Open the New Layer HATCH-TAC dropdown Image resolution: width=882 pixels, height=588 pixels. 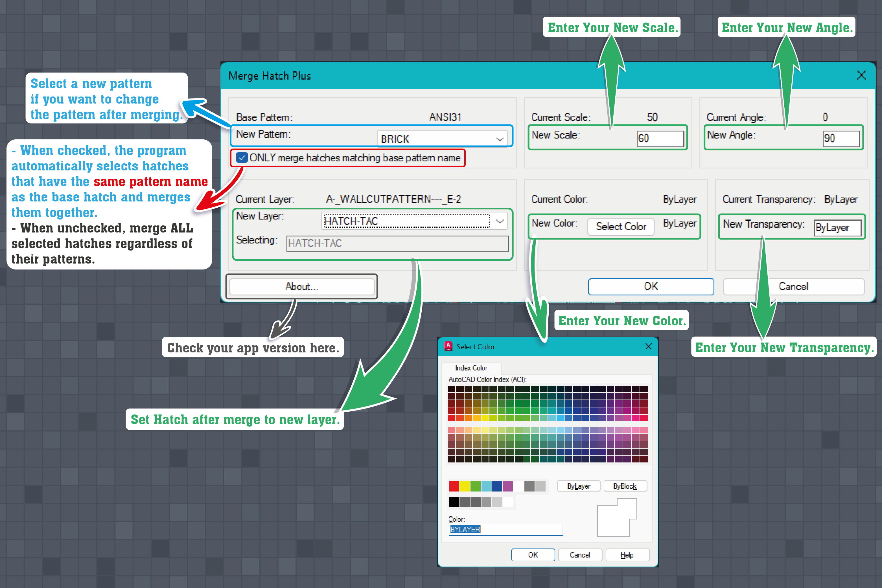point(499,221)
